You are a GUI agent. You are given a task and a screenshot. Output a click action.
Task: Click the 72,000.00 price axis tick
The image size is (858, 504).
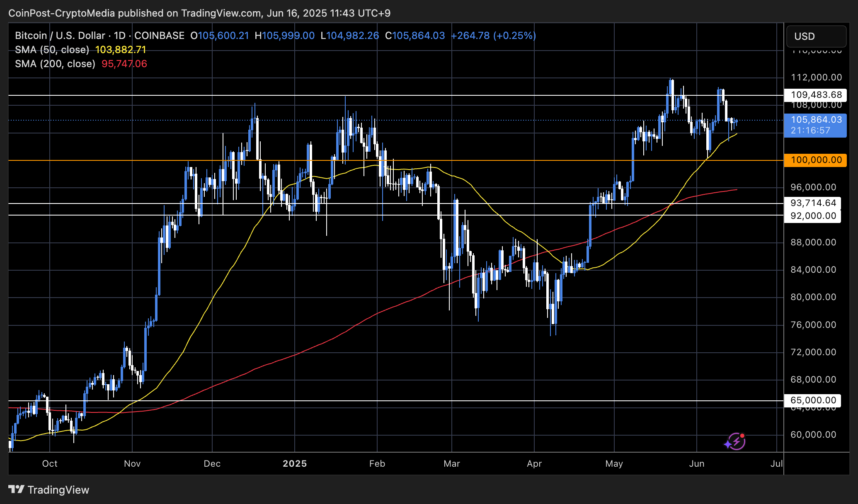coord(813,352)
